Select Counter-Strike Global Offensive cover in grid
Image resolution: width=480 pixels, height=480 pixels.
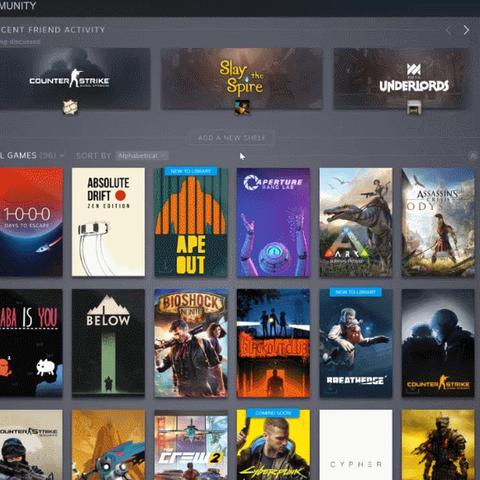pyautogui.click(x=438, y=343)
